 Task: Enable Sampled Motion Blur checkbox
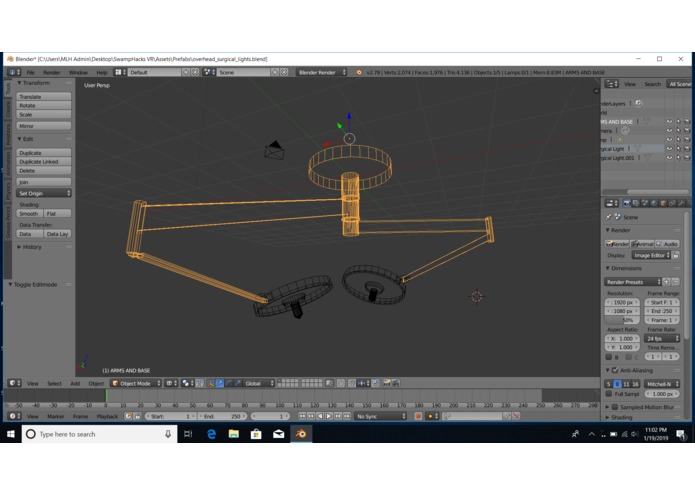(x=615, y=407)
